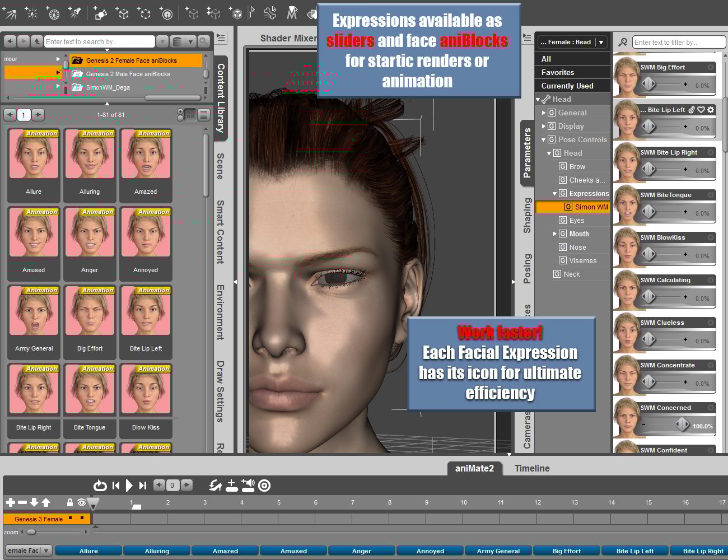
Task: Select the joint editor bone tool
Action: (270, 12)
